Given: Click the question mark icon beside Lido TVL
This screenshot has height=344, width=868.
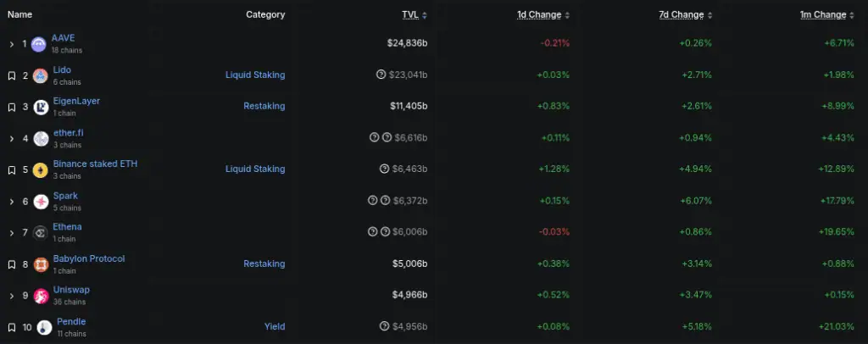Looking at the screenshot, I should point(381,74).
